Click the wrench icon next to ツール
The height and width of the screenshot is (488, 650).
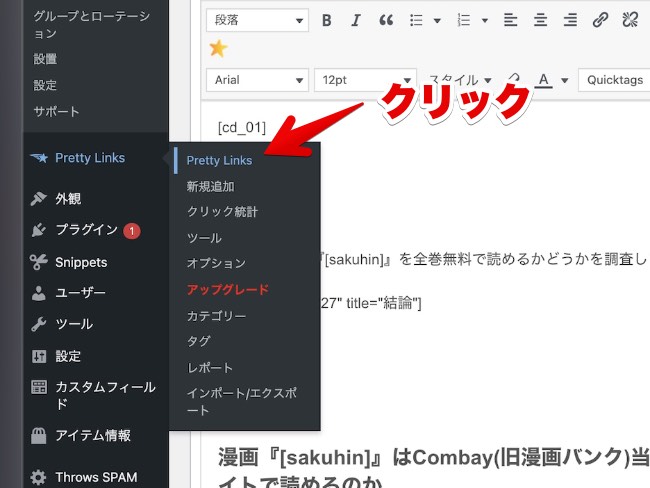pyautogui.click(x=39, y=324)
